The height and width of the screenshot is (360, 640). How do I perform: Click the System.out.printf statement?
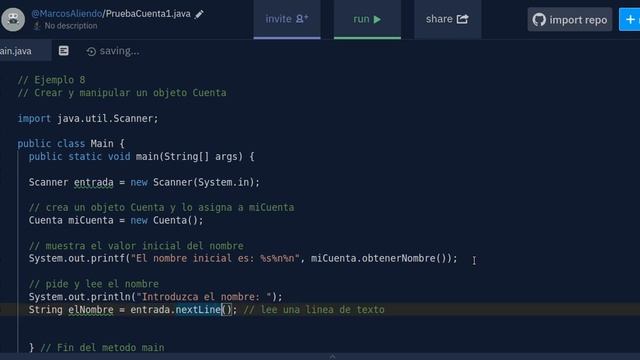tap(243, 258)
